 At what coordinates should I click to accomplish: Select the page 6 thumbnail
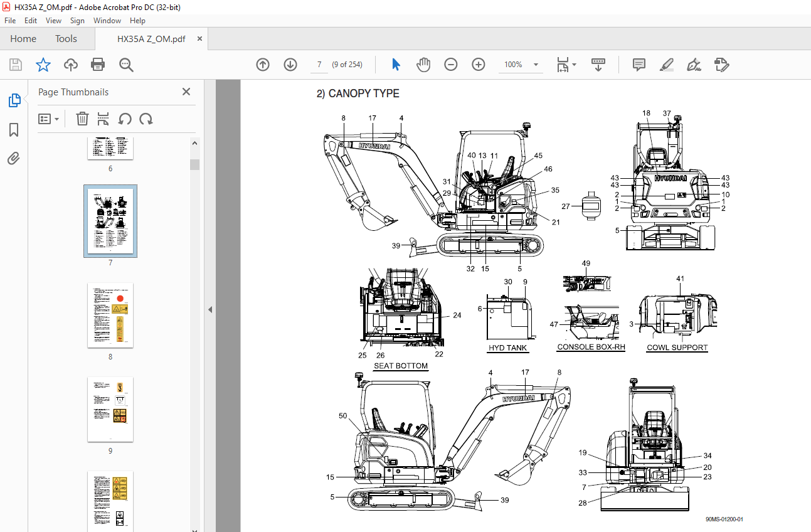(x=110, y=147)
